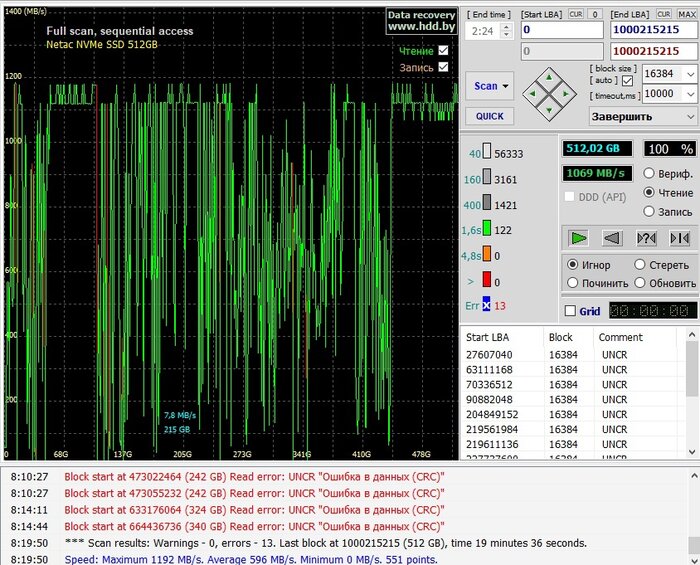Click the orange 4,8s block indicator
The image size is (700, 565).
tap(487, 254)
